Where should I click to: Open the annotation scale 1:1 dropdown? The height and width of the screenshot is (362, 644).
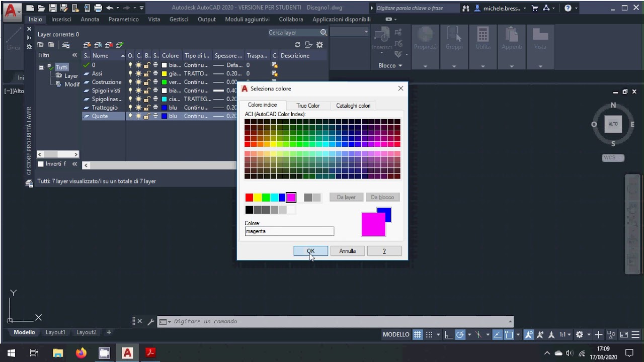coord(565,334)
